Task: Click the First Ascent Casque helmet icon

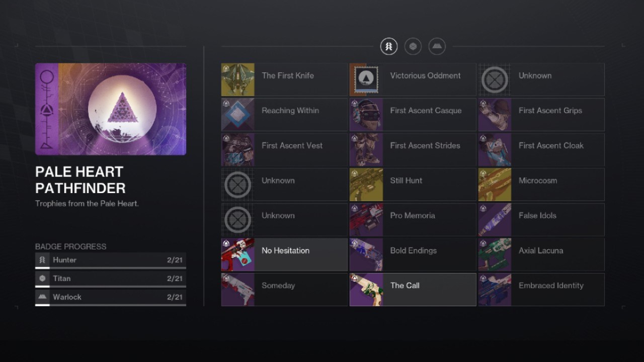Action: pyautogui.click(x=366, y=115)
